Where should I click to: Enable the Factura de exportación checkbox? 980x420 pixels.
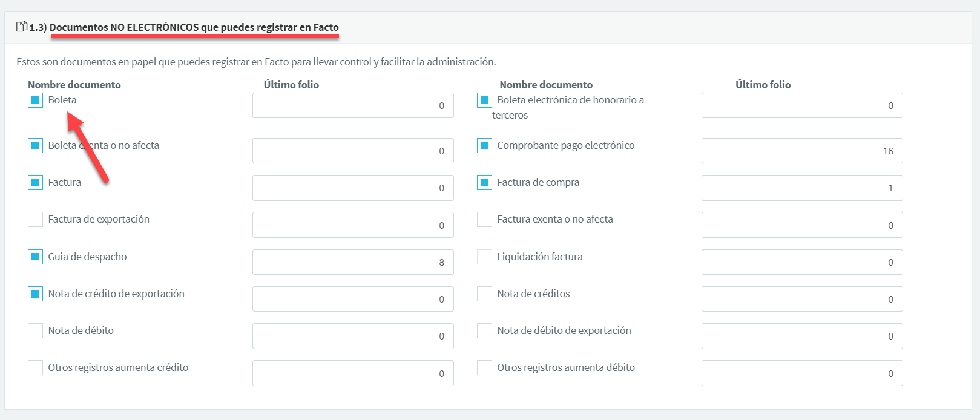tap(36, 219)
